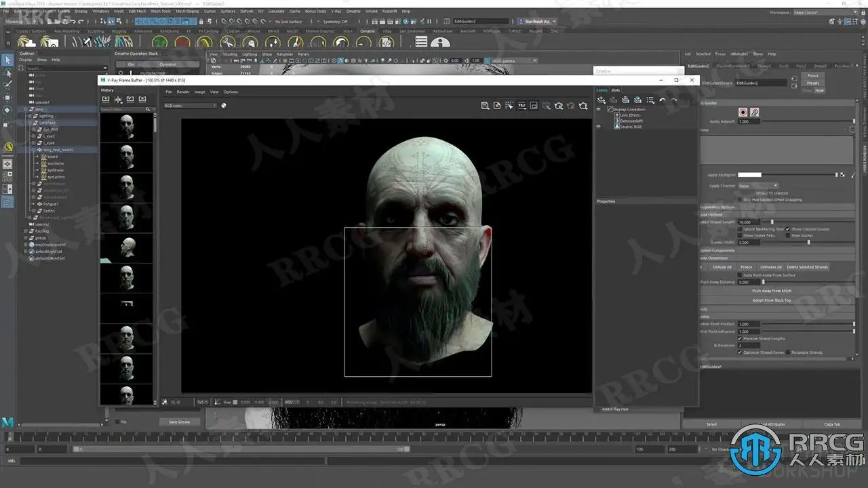The width and height of the screenshot is (868, 488).
Task: Click the render teapot icon in V-Ray toolbar
Action: coord(583,106)
